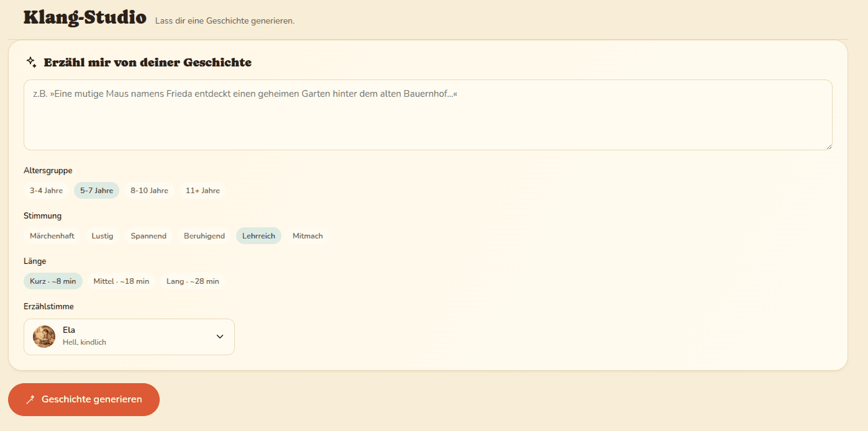Select the 3-4 Jahre age group
Viewport: 868px width, 431px height.
(47, 191)
